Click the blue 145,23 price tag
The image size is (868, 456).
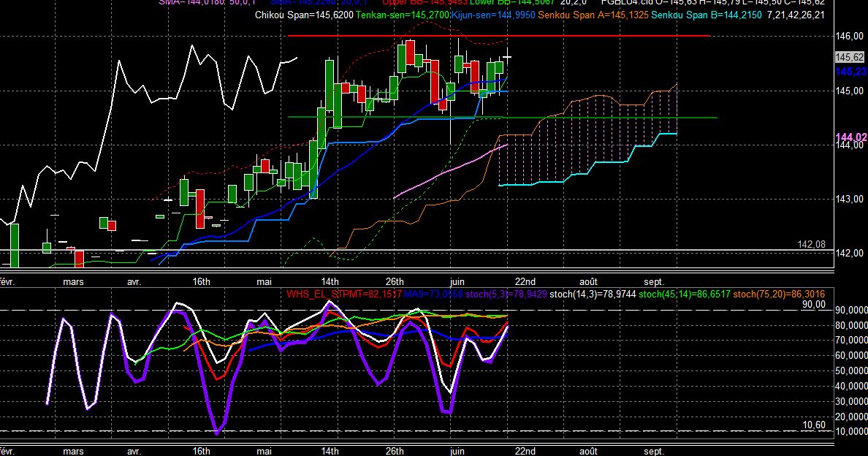tap(851, 72)
